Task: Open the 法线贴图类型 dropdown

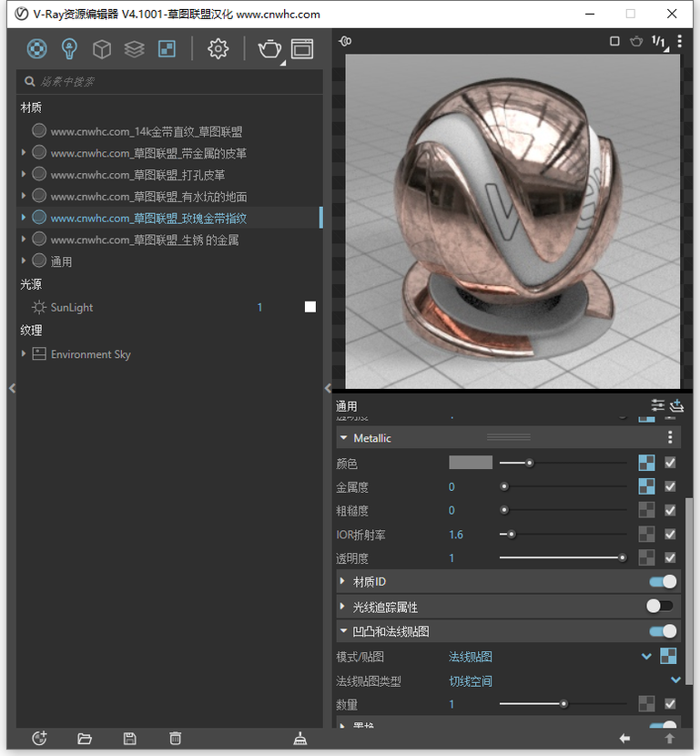Action: [675, 680]
